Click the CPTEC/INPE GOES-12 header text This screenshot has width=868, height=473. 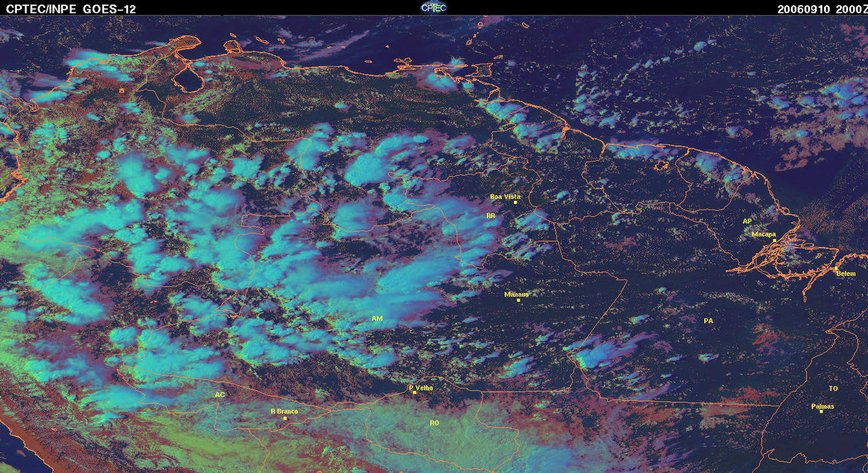tap(71, 8)
